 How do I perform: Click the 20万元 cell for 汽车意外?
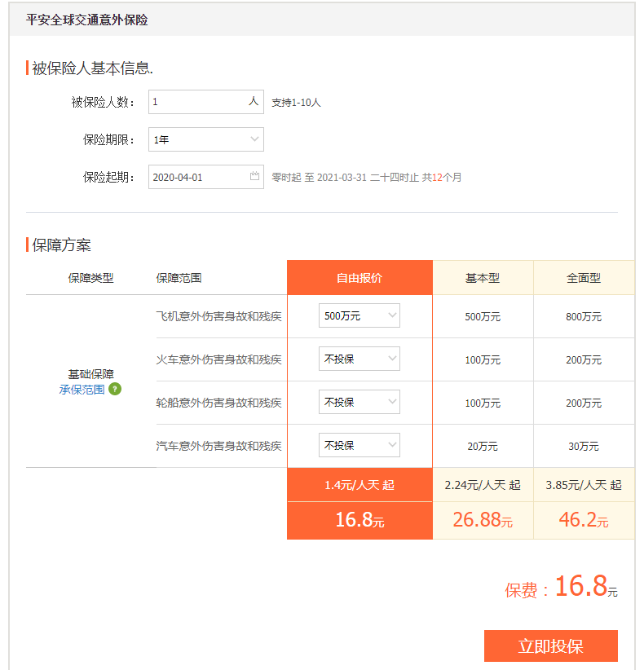pyautogui.click(x=483, y=446)
